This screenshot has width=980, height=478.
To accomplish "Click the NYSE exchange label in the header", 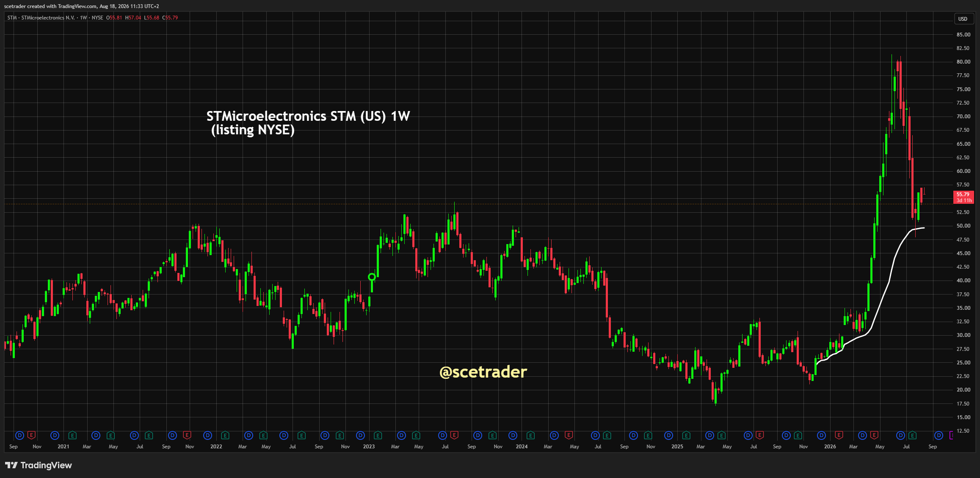I will click(x=97, y=18).
